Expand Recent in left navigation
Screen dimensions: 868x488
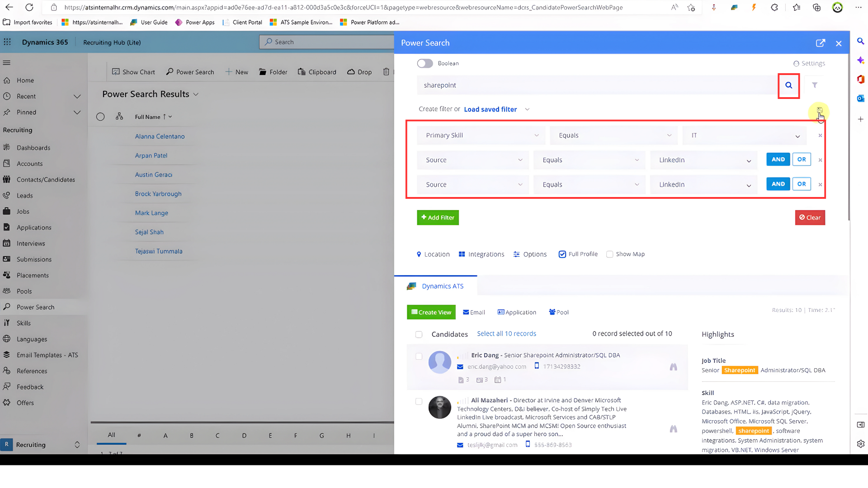tap(77, 96)
